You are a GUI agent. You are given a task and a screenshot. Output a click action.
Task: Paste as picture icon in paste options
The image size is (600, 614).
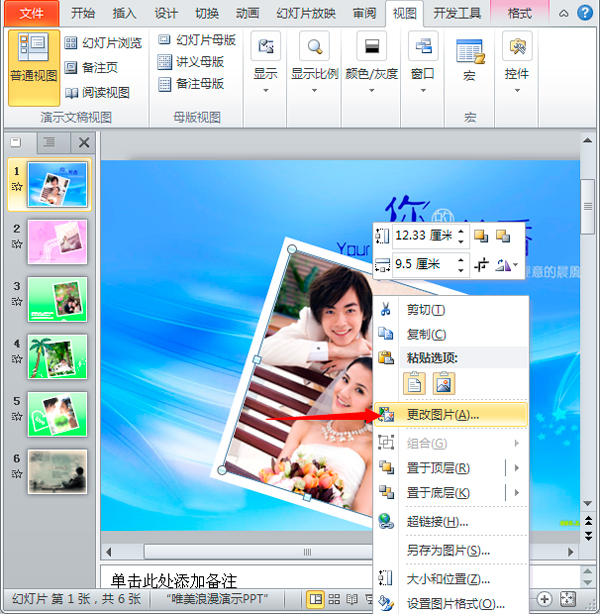click(x=444, y=383)
